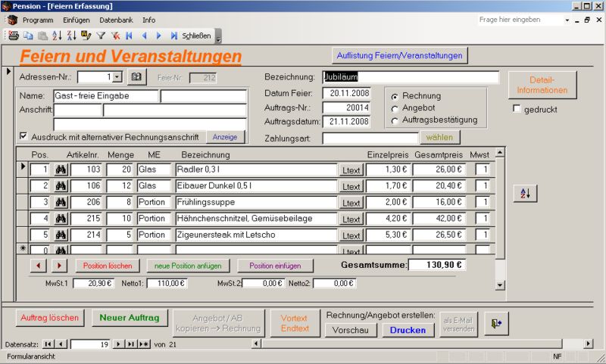Image resolution: width=606 pixels, height=364 pixels.
Task: Click Position einfügen
Action: coord(275,266)
